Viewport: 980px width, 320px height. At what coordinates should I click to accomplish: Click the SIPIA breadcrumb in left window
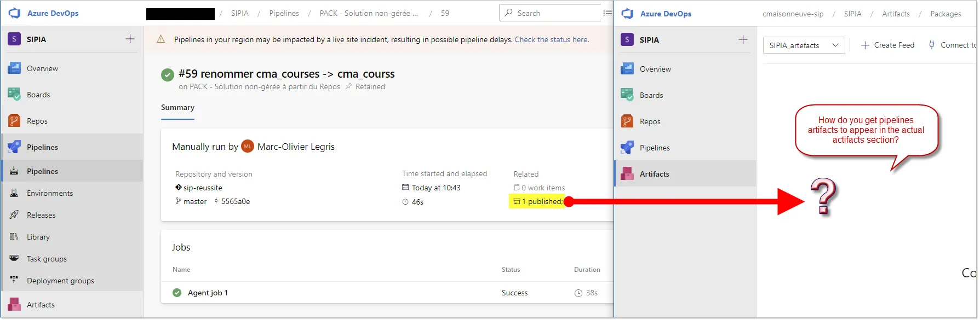tap(239, 13)
